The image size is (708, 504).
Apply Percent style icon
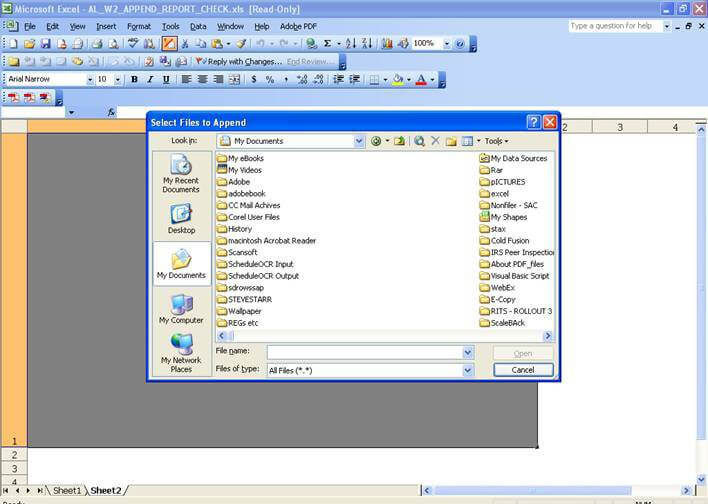[270, 79]
